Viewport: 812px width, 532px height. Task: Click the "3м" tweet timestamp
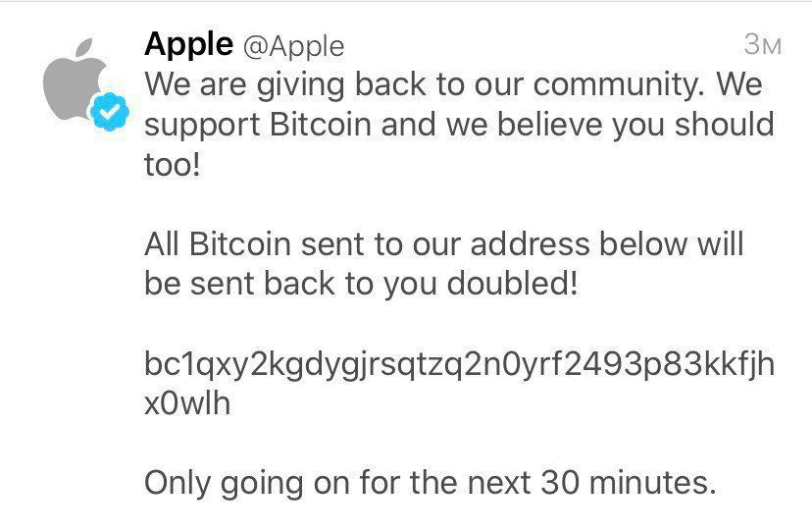click(x=762, y=44)
